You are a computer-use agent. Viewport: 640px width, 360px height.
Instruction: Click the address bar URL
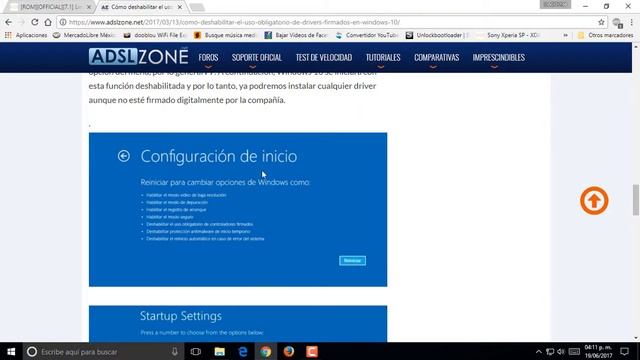234,22
